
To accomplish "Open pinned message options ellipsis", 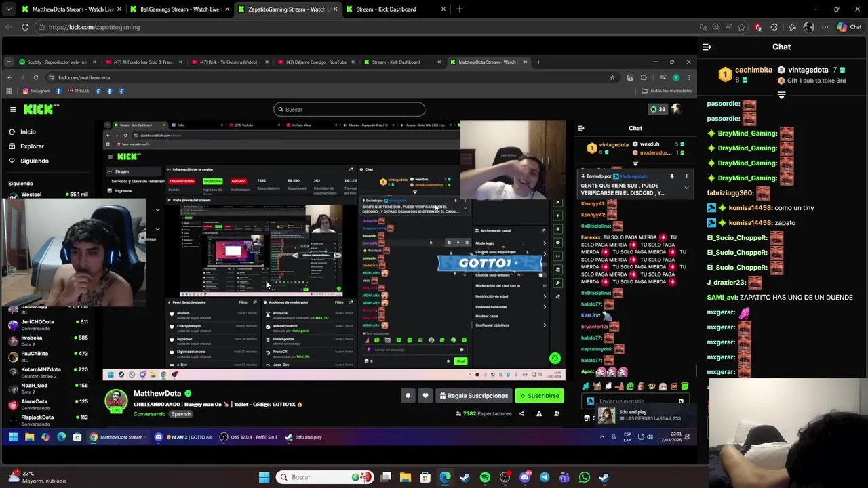I will [x=686, y=176].
